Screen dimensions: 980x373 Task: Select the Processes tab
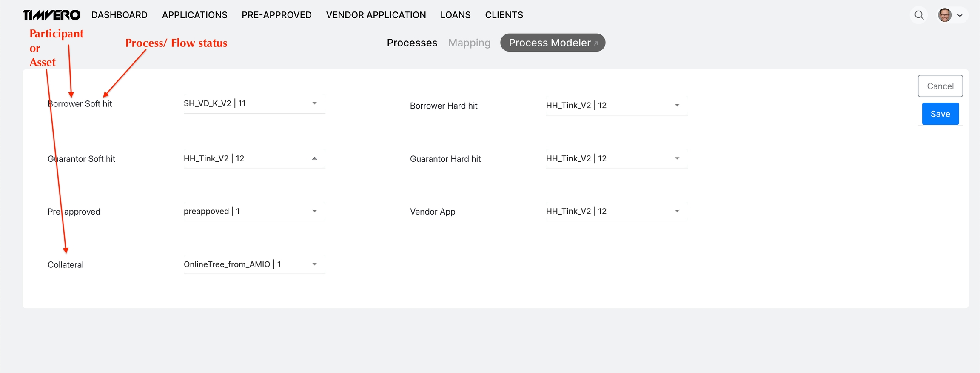412,43
